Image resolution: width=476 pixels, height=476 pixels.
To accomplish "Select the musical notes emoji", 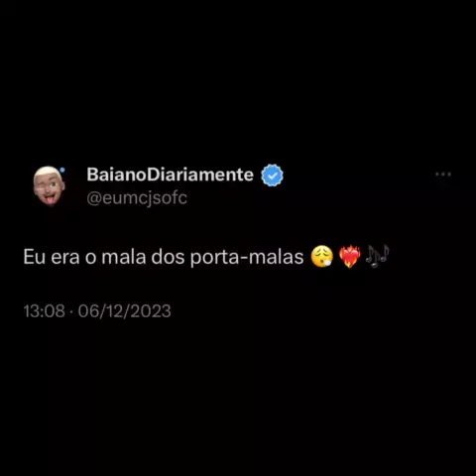I will [x=377, y=256].
